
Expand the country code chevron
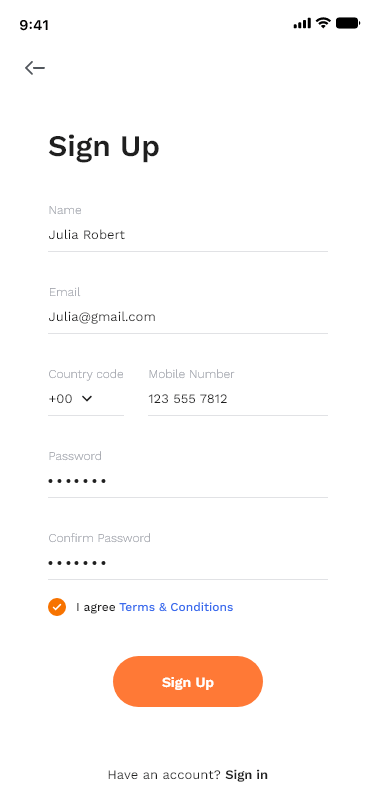(x=87, y=398)
